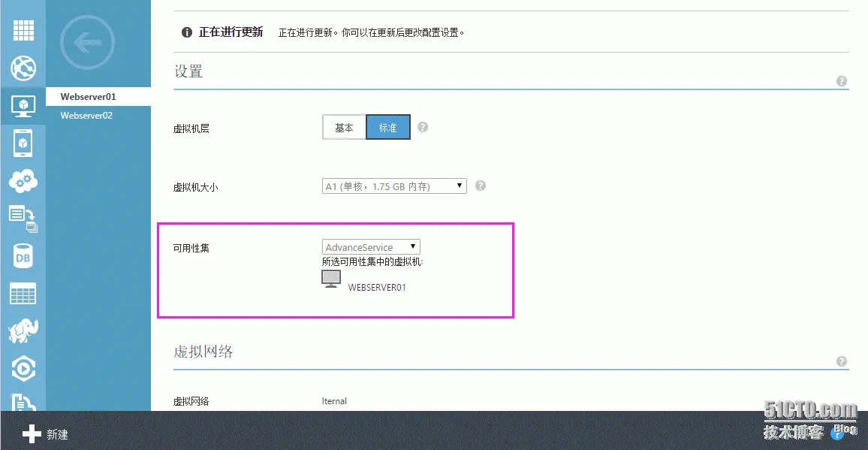Select the WEBSERVER01 virtual machine thumbnail
Viewport: 868px width, 450px height.
(x=330, y=278)
